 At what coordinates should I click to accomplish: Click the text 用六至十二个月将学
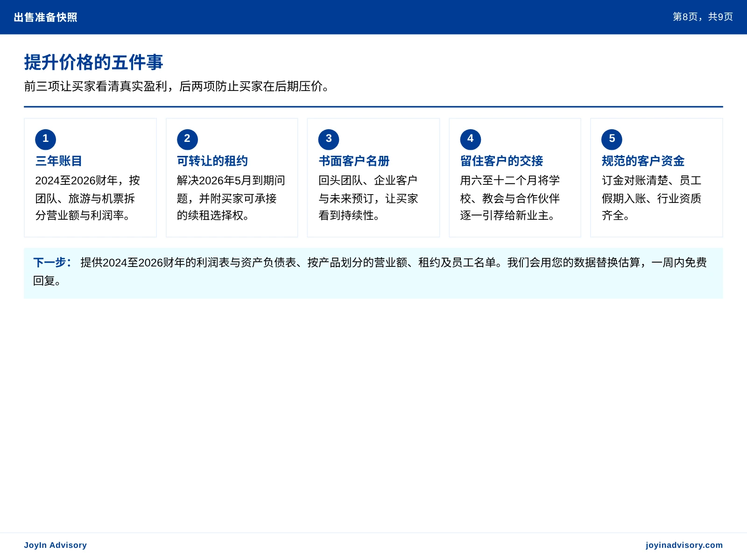pos(510,181)
